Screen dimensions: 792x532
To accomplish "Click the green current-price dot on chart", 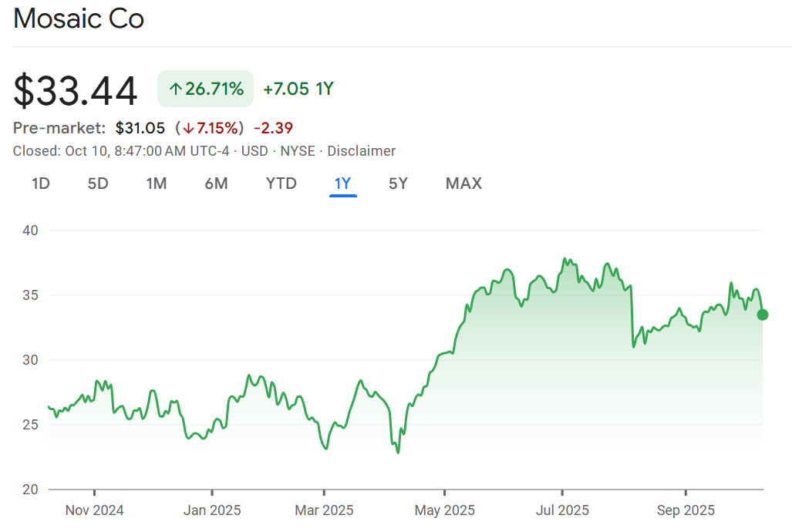I will [763, 315].
